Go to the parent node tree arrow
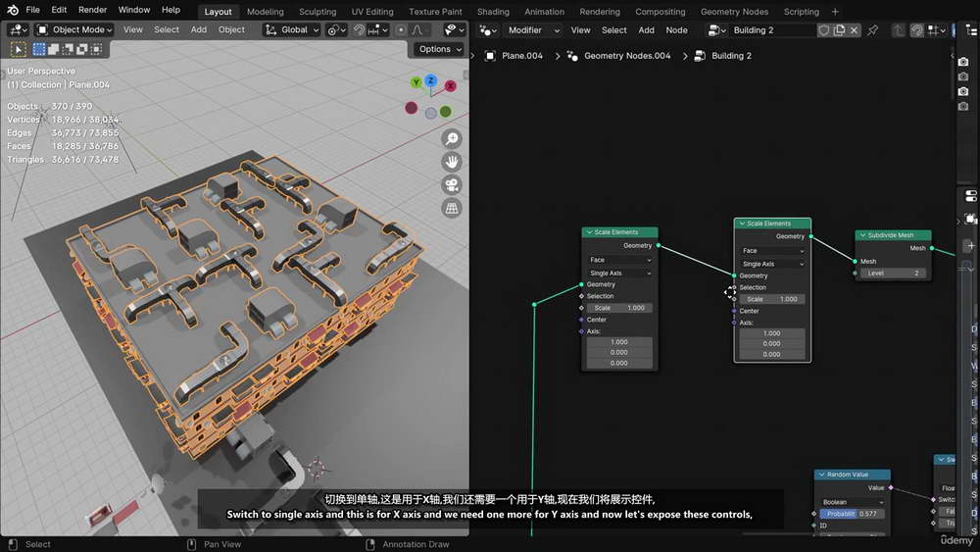 [898, 30]
